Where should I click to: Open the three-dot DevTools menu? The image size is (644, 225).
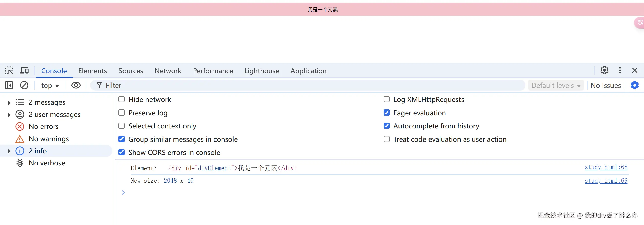tap(620, 70)
